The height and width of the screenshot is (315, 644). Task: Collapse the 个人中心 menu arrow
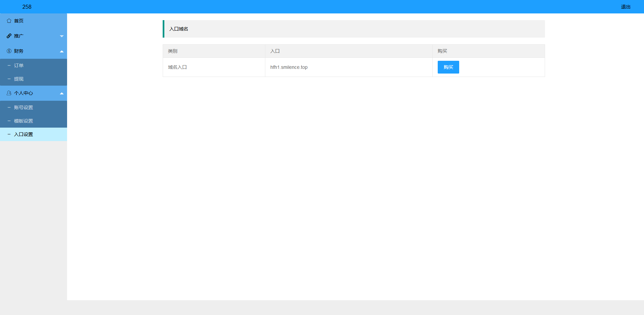pos(62,93)
